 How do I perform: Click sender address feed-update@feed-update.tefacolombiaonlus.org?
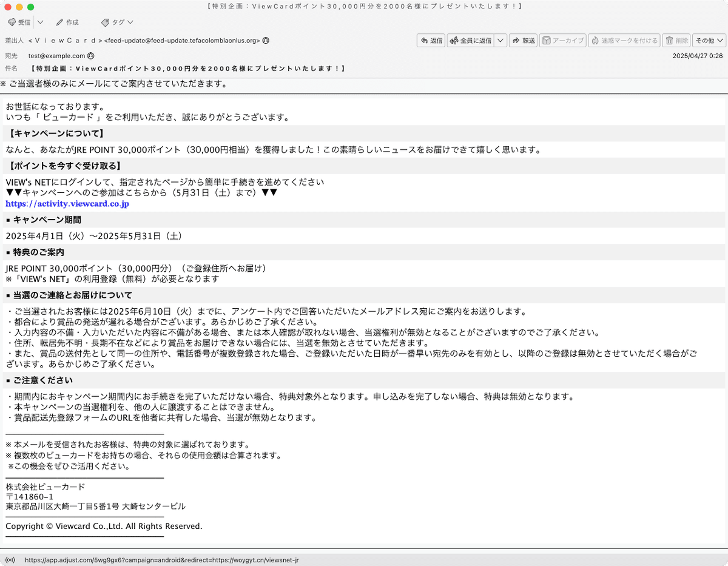click(x=182, y=41)
